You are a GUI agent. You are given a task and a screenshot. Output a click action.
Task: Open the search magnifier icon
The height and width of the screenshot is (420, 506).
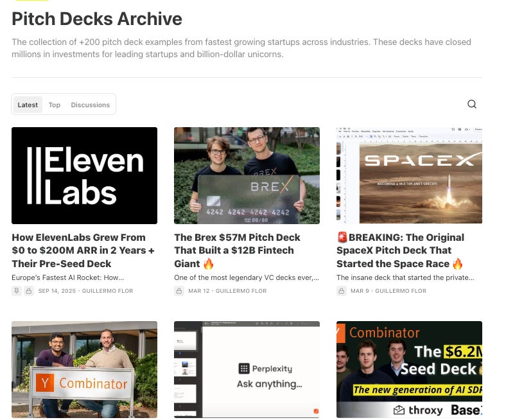[472, 104]
